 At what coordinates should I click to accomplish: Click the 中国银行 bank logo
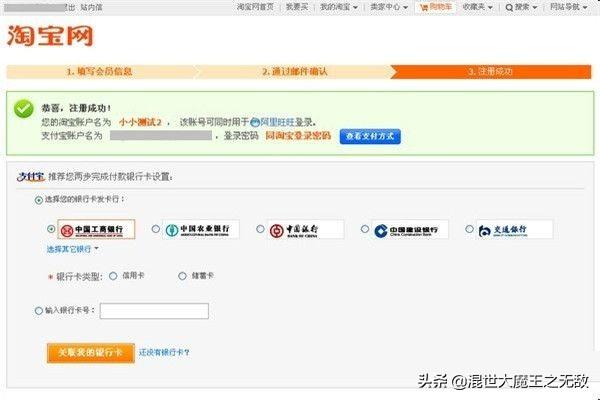[305, 229]
